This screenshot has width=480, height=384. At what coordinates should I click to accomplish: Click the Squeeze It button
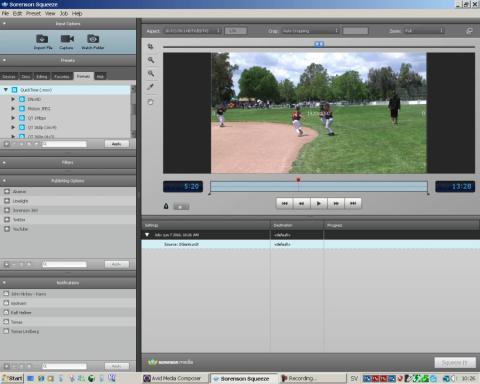click(x=455, y=362)
